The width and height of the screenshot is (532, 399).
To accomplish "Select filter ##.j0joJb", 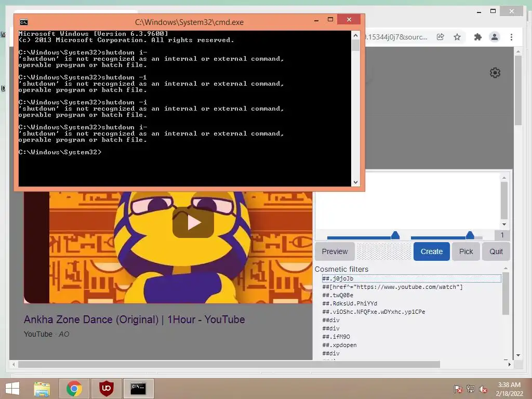I will tap(411, 278).
